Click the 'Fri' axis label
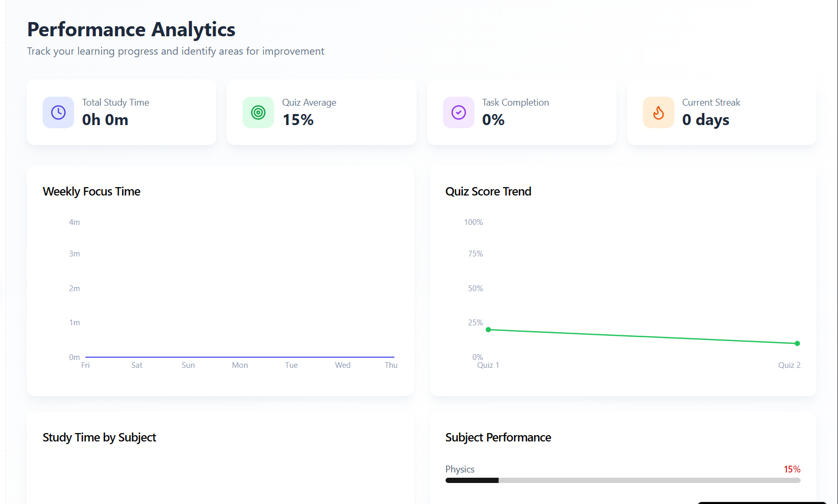The image size is (838, 504). pos(85,365)
